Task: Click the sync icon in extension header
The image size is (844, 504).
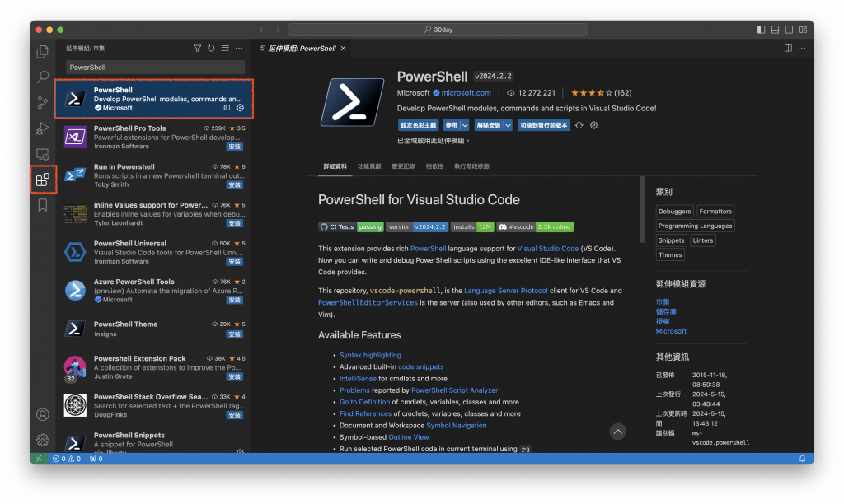Action: (x=579, y=125)
